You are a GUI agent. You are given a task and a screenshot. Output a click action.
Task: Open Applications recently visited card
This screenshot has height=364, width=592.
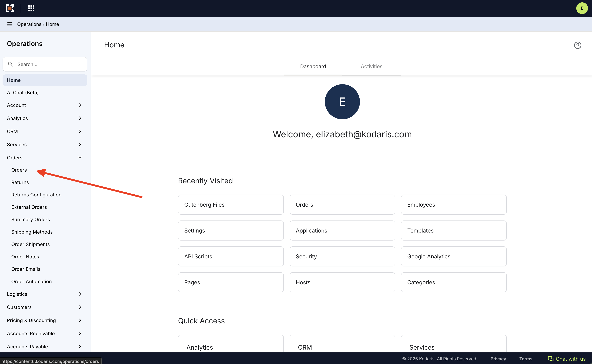[342, 231]
